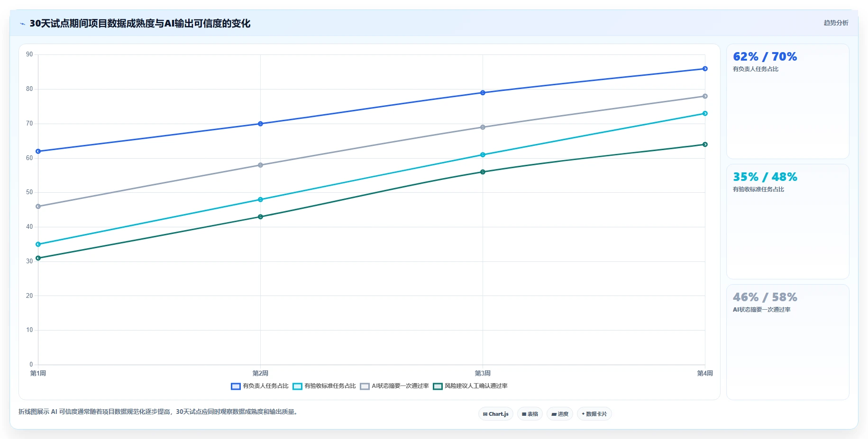Click the 第1周 x-axis label
This screenshot has height=439, width=868.
(38, 373)
